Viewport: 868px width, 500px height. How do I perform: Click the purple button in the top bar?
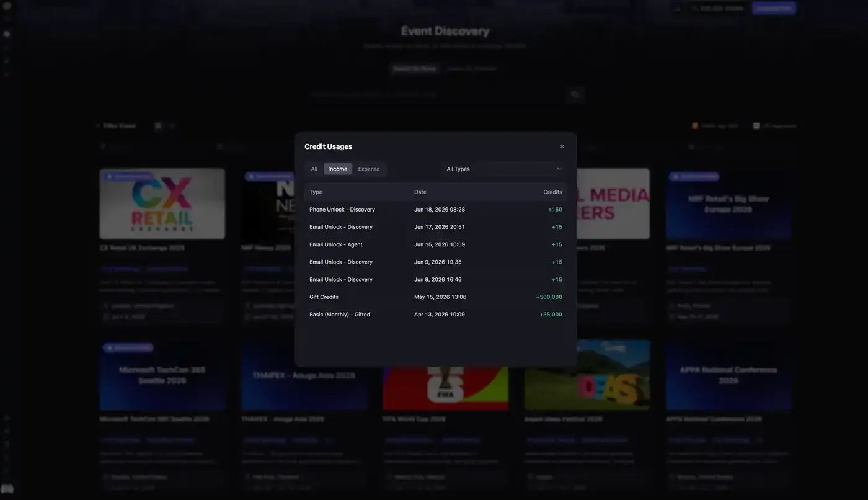coord(774,8)
